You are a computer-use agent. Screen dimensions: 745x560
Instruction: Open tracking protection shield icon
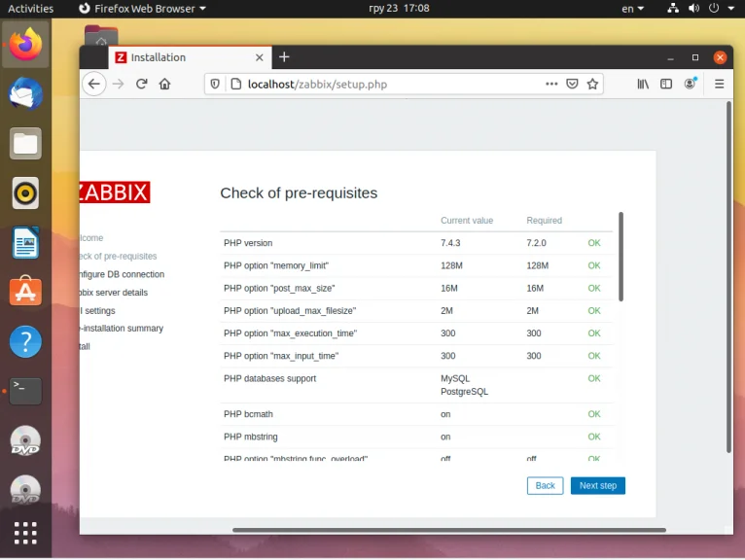click(x=215, y=84)
